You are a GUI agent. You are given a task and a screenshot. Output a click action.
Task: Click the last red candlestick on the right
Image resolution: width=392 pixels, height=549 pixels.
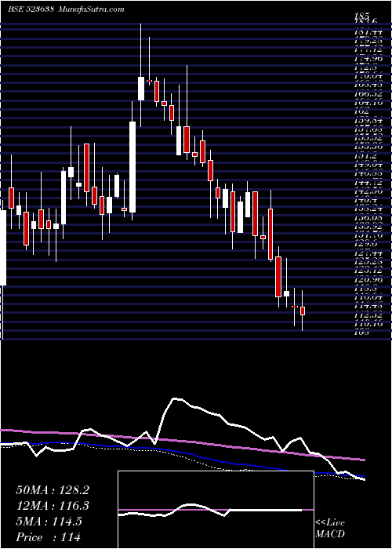pyautogui.click(x=303, y=311)
